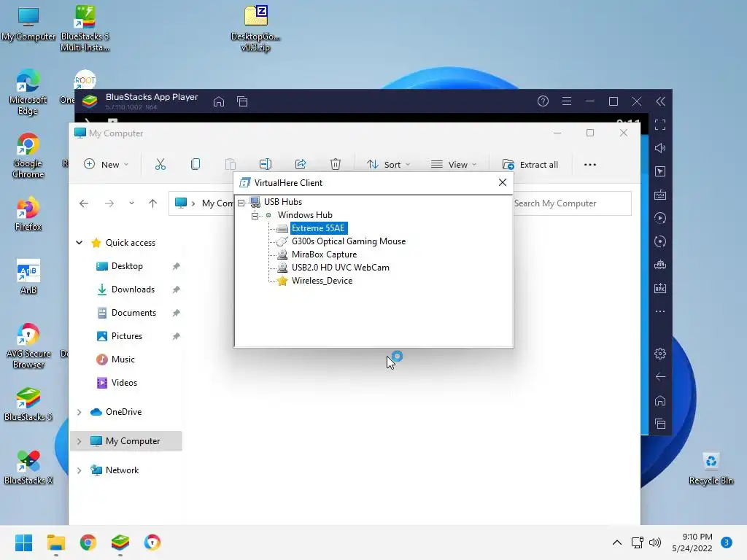747x560 pixels.
Task: Open the View dropdown
Action: pos(454,164)
